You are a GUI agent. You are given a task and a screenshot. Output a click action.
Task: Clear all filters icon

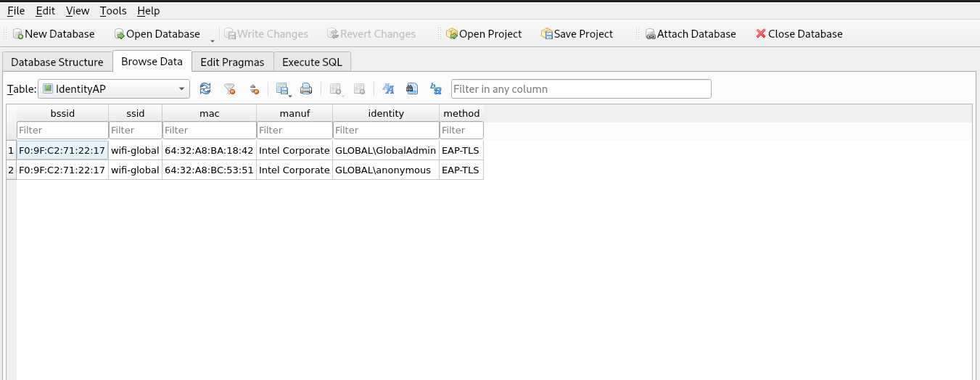(229, 89)
